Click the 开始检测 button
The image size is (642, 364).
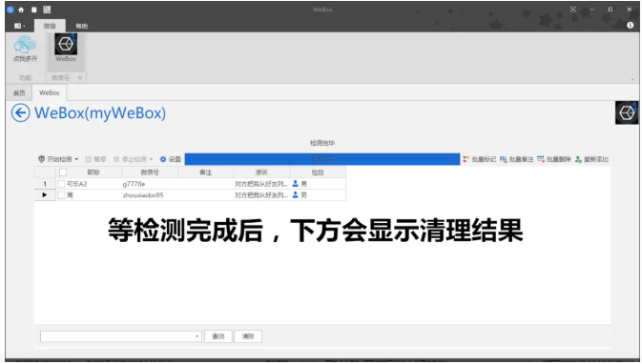point(55,159)
